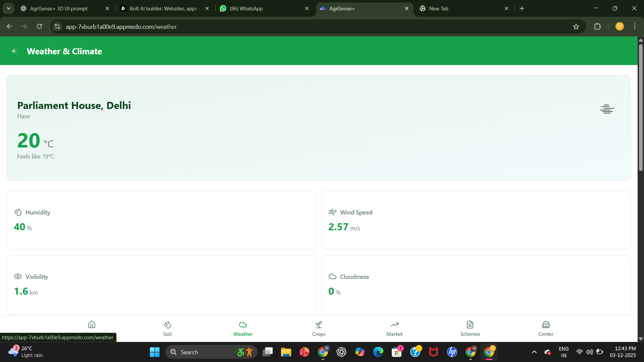
Task: Open the Extensions puzzle icon
Action: tap(597, 26)
